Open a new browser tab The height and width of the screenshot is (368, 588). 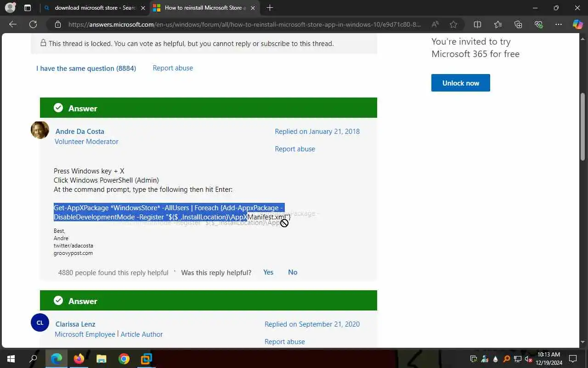[270, 8]
